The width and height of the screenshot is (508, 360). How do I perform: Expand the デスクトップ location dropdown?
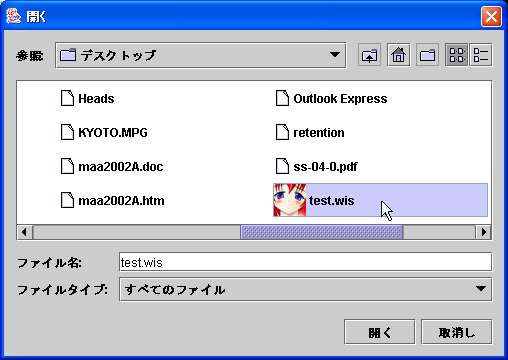tap(335, 55)
